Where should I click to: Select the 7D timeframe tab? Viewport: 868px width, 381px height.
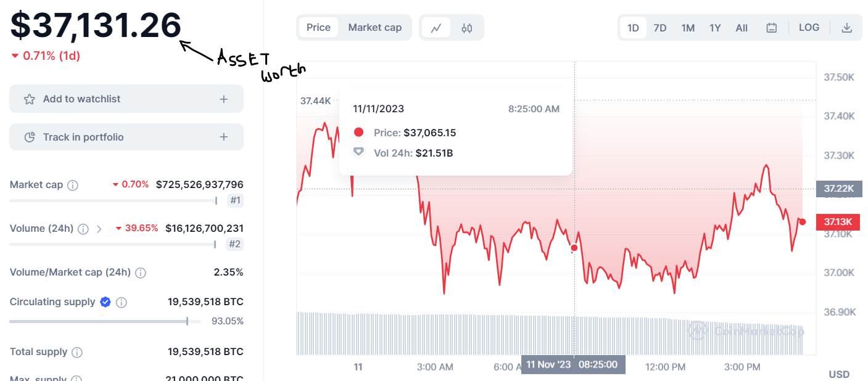point(659,27)
